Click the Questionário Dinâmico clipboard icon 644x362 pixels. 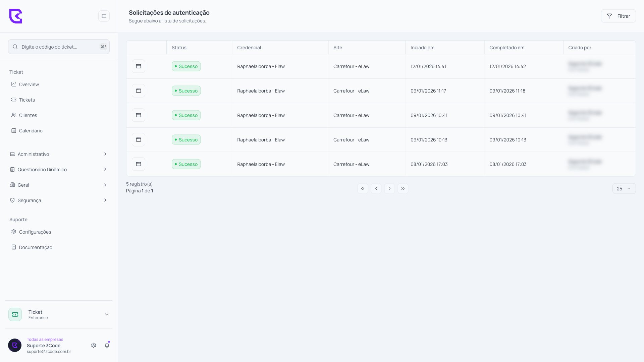coord(12,170)
